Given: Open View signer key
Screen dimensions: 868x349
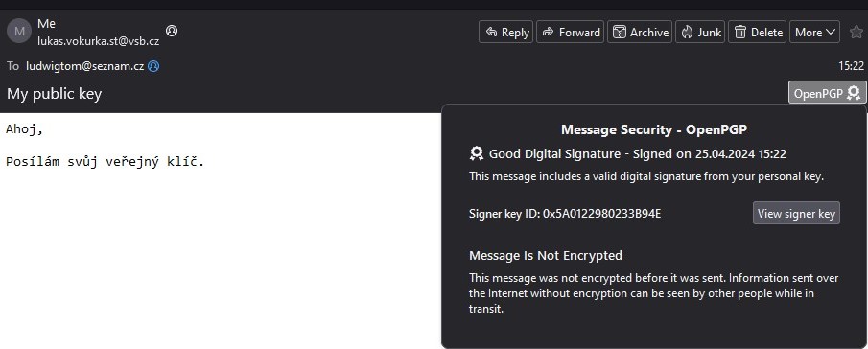Looking at the screenshot, I should point(796,213).
